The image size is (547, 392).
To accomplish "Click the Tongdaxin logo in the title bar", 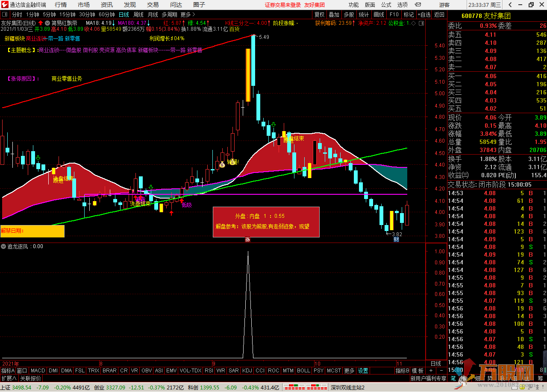I will click(5, 5).
